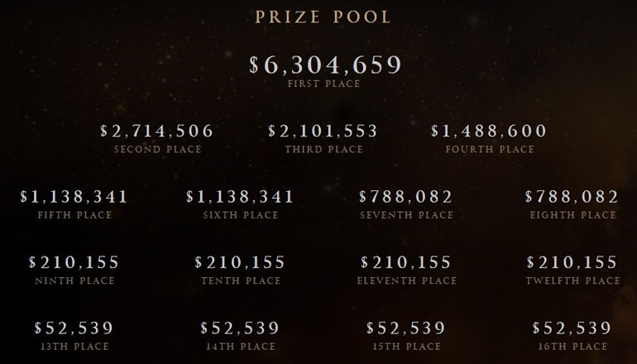This screenshot has width=637, height=364.
Task: Select the ELEVENTH PLACE label
Action: pyautogui.click(x=407, y=280)
